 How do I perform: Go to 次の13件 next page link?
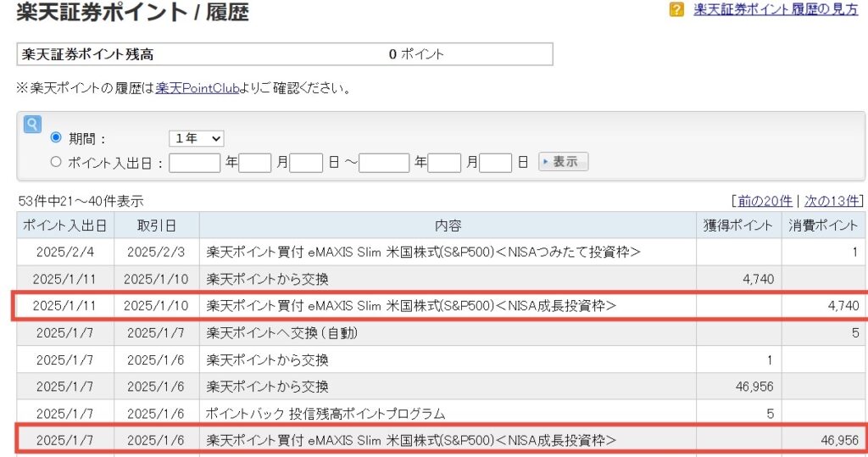click(832, 201)
